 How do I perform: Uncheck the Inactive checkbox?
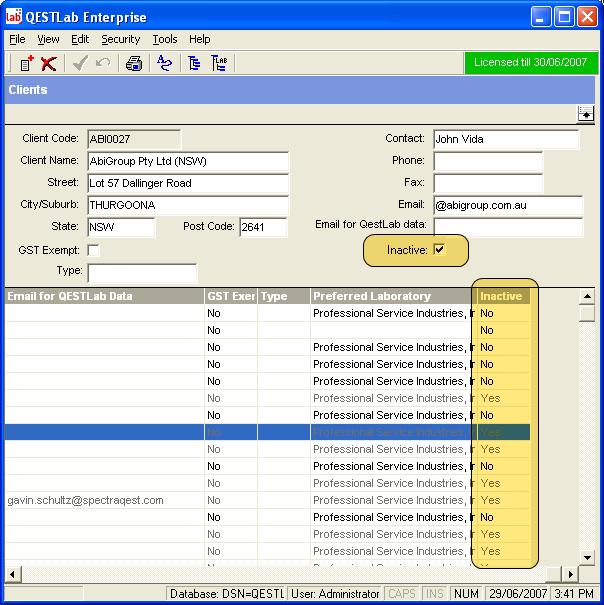pos(439,250)
